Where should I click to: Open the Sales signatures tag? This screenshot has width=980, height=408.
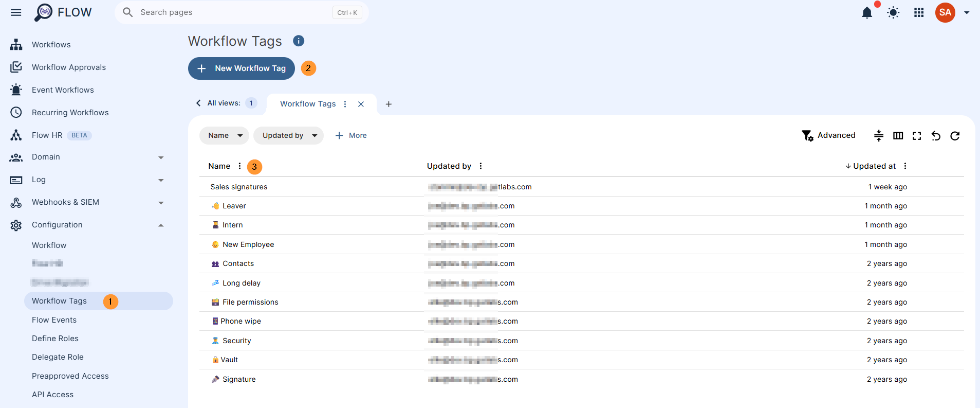(581, 187)
